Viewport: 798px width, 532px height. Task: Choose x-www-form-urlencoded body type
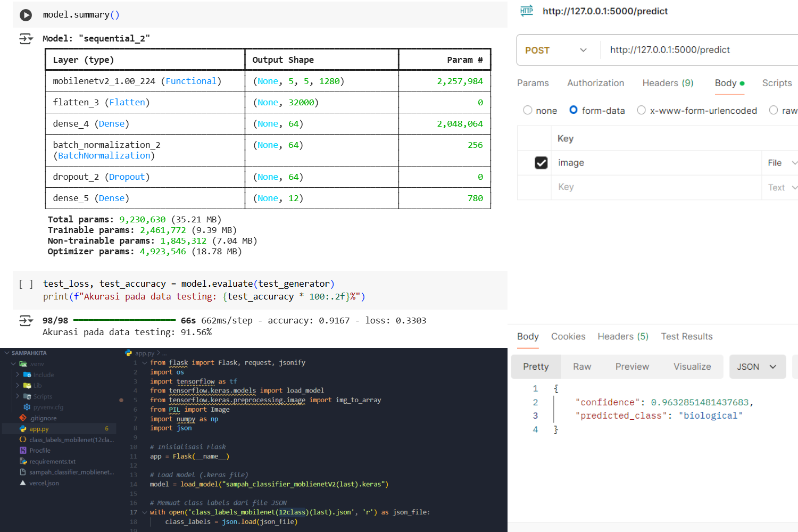click(642, 110)
